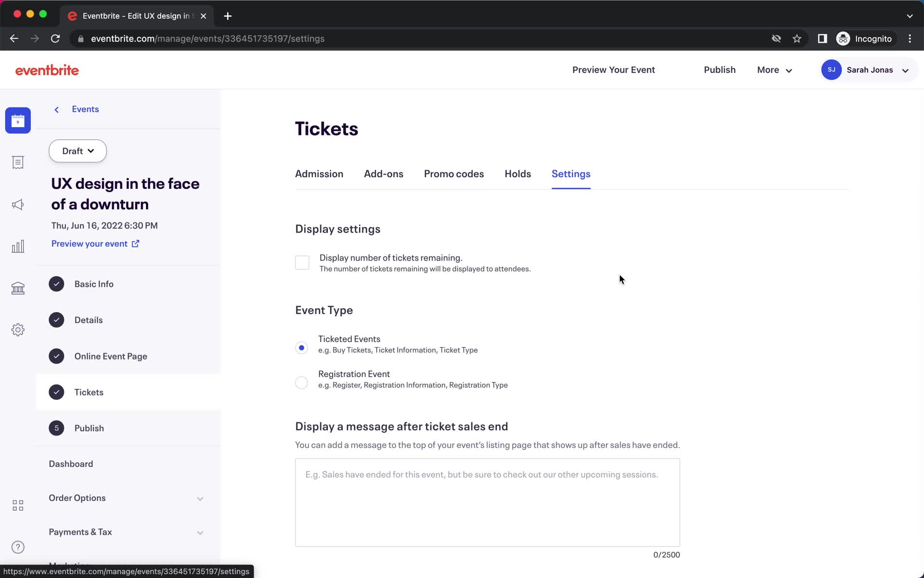Click the Preview your event link
Image resolution: width=924 pixels, height=578 pixels.
coord(96,243)
